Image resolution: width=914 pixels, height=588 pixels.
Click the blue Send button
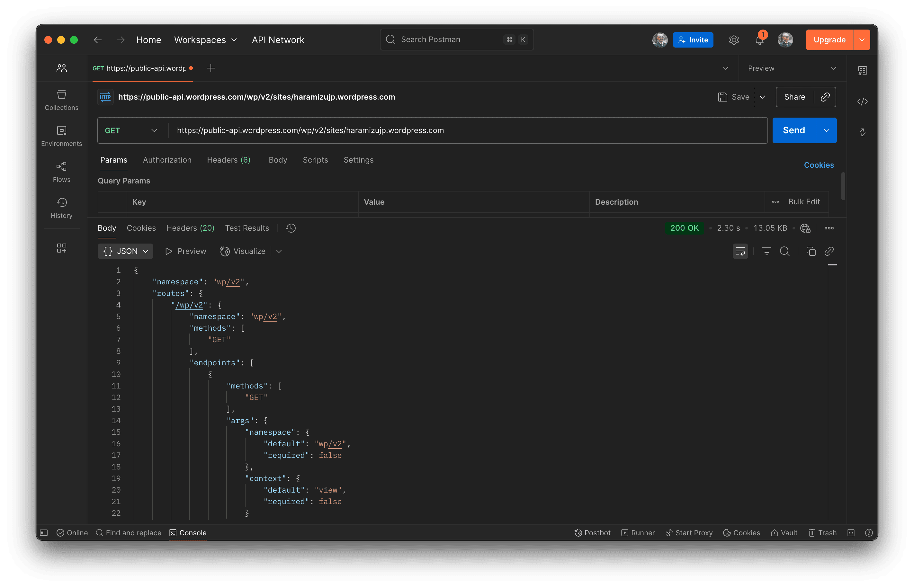793,130
